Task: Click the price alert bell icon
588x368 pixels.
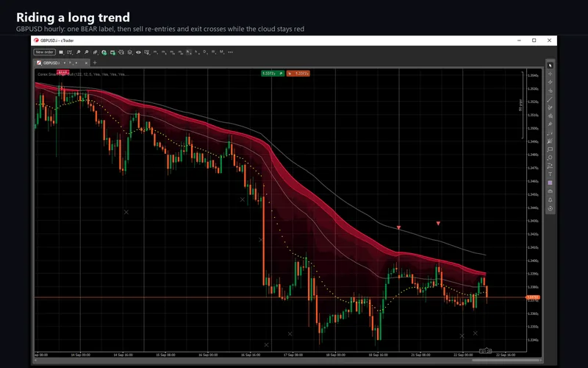Action: click(550, 199)
